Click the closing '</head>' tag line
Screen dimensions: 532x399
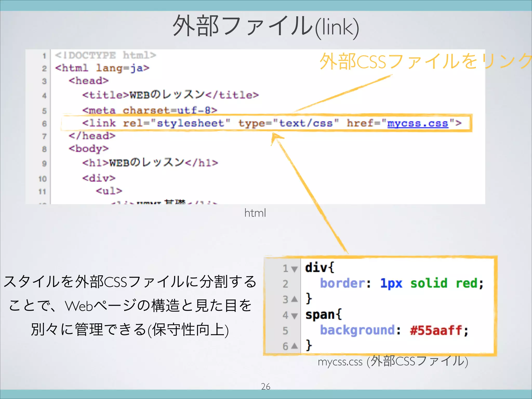click(92, 136)
